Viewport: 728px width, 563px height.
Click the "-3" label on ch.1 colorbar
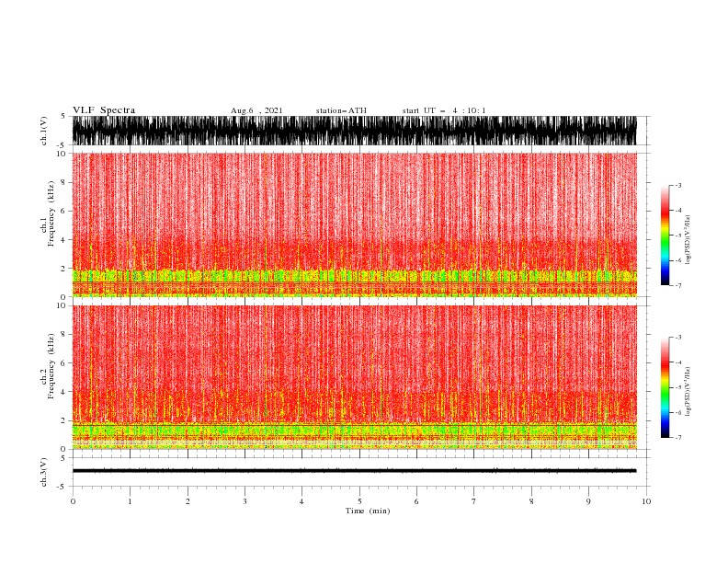[x=677, y=185]
